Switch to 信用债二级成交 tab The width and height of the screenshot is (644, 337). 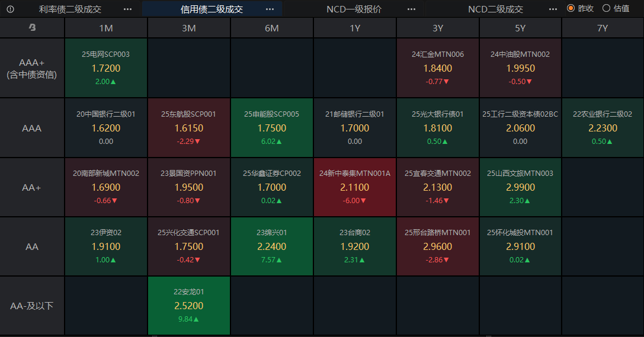coord(212,9)
